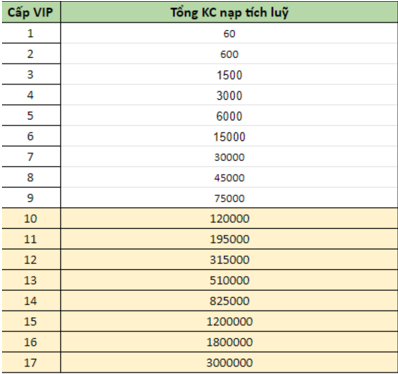Click VIP level 7 cell
The width and height of the screenshot is (398, 374).
point(31,157)
